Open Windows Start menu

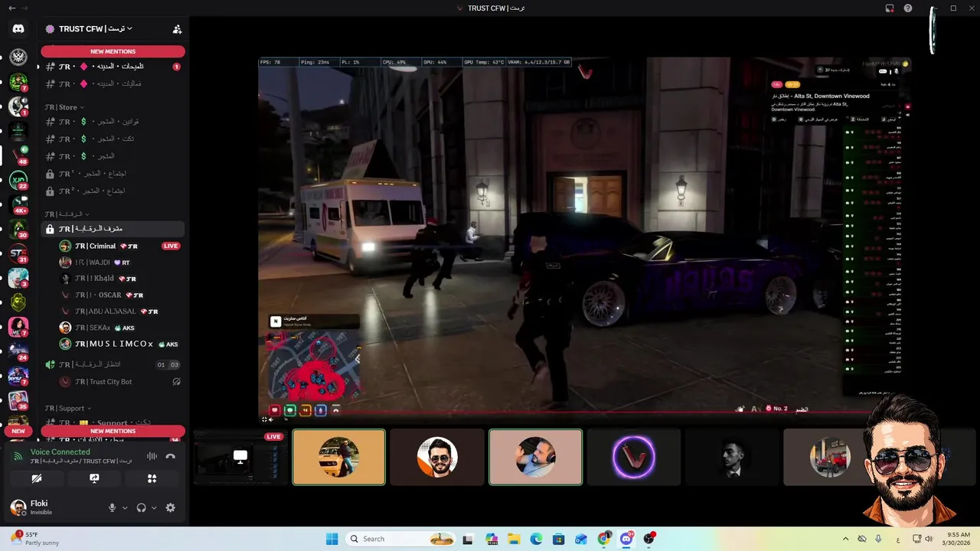pos(332,539)
